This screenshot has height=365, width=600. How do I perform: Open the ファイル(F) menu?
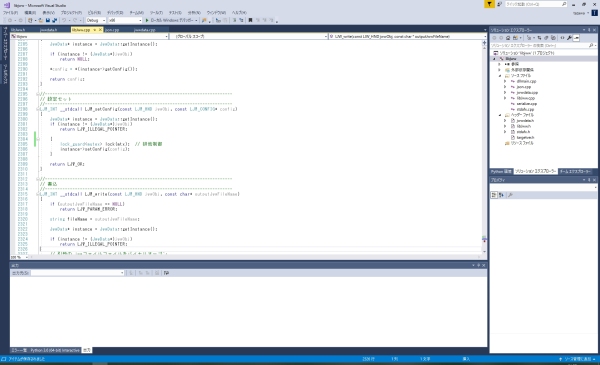coord(10,13)
